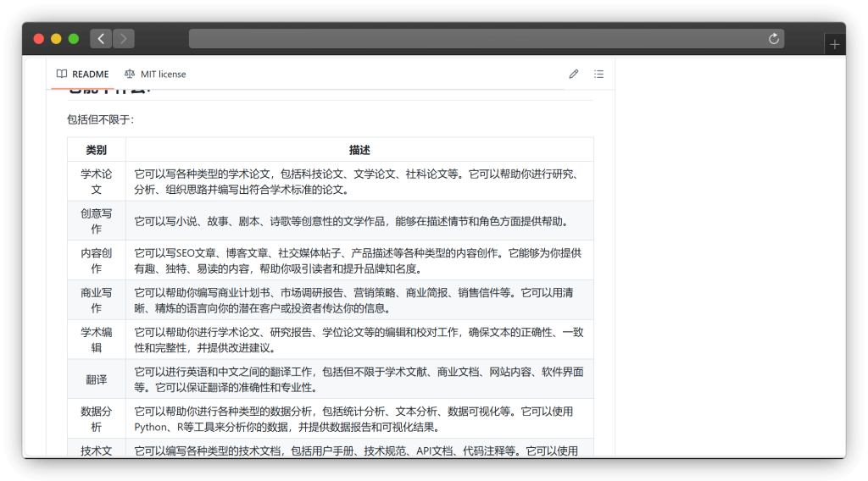Click the 描述 column header
Image resolution: width=868 pixels, height=481 pixels.
359,150
